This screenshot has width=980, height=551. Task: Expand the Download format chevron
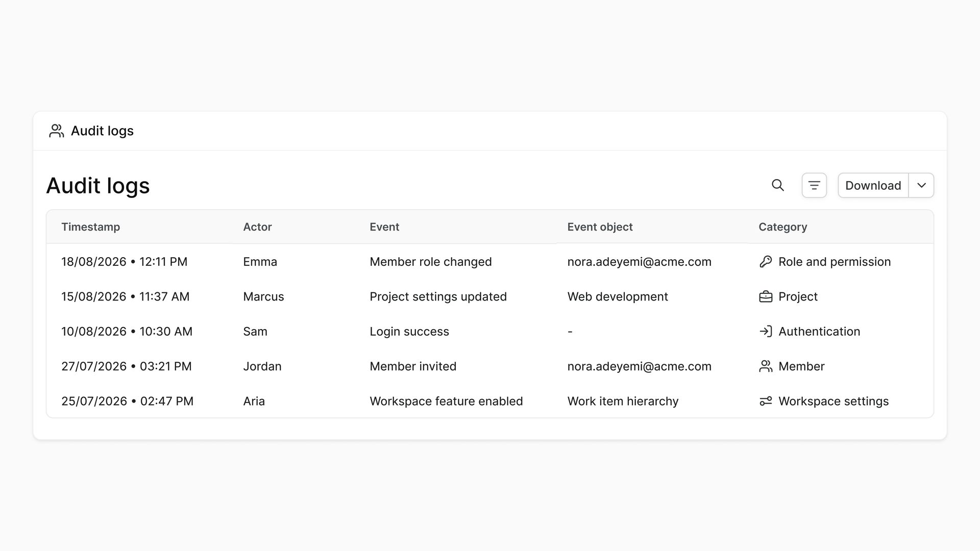point(921,185)
